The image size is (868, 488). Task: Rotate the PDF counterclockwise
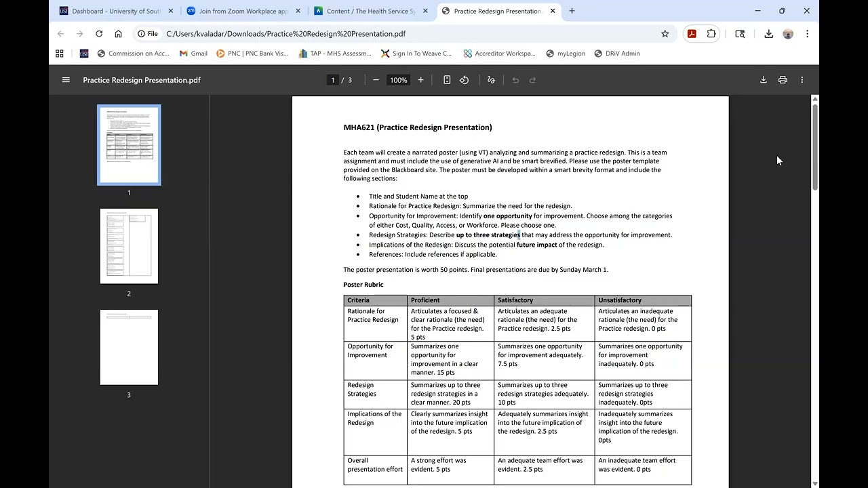465,80
